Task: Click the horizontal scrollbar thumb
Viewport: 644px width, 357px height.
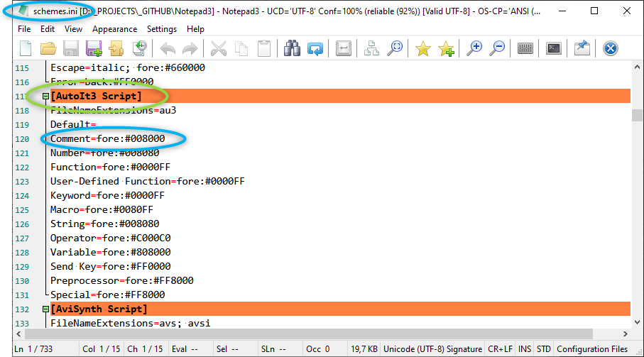Action: [309, 334]
